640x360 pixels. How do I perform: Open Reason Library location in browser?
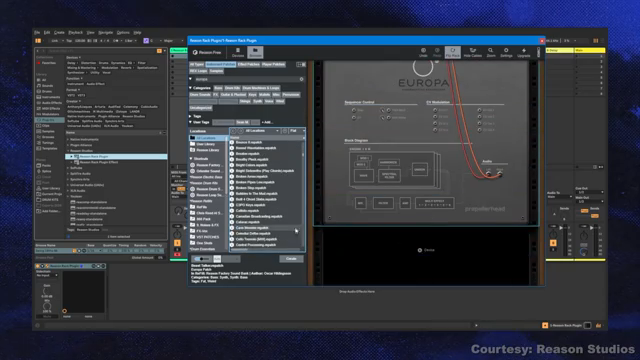(207, 150)
